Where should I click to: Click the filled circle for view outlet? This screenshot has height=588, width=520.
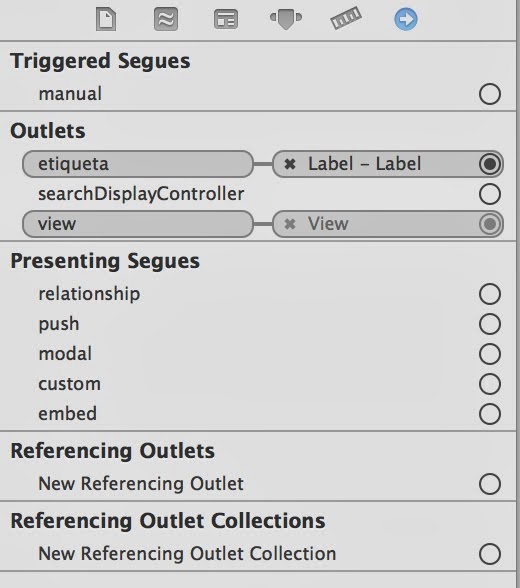490,224
